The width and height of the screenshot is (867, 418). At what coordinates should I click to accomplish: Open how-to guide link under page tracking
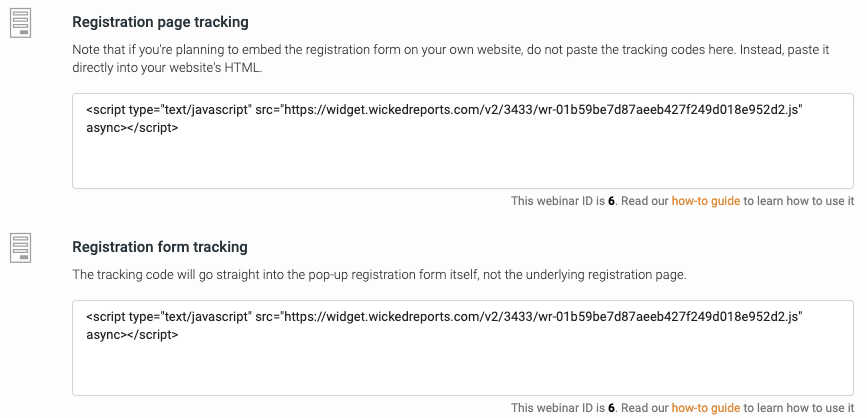pos(706,201)
